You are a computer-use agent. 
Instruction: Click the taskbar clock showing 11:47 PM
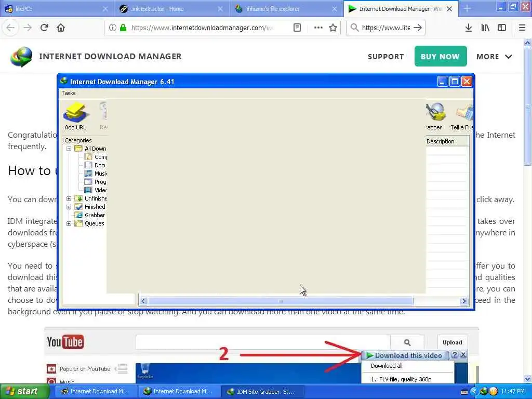513,392
